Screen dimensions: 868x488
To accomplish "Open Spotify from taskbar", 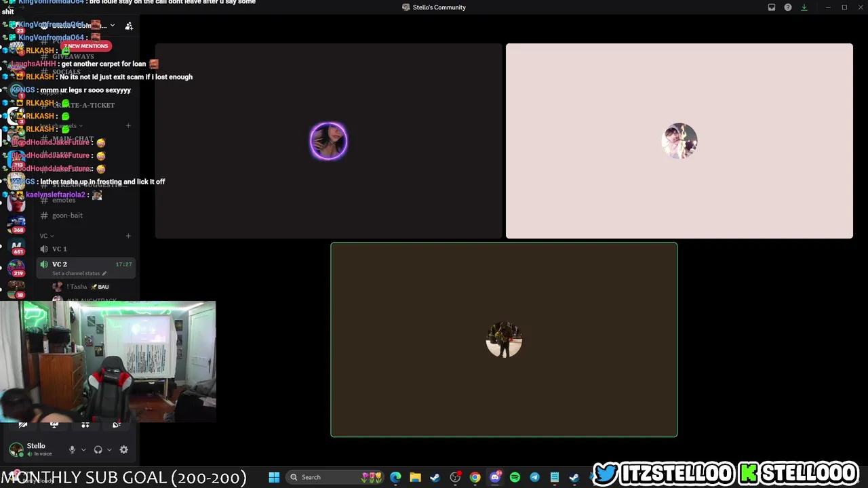I will (515, 477).
